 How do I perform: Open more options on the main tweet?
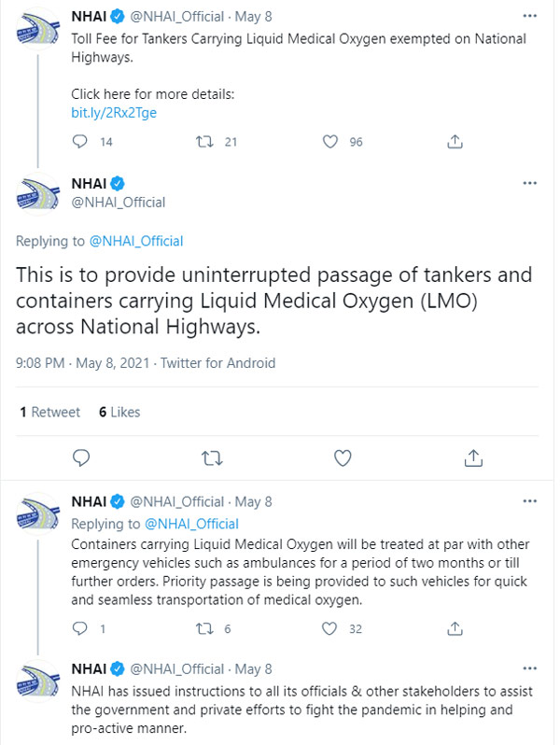[x=530, y=182]
